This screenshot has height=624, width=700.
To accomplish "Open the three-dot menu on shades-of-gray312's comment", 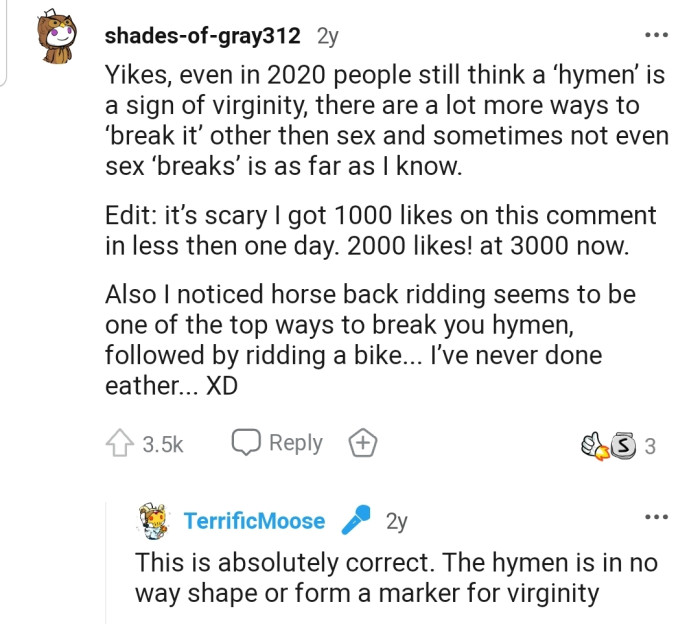I will (x=656, y=36).
